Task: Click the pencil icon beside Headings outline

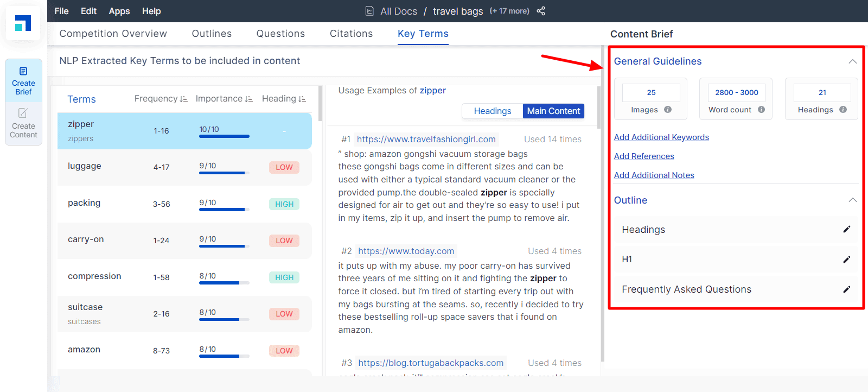Action: point(846,229)
